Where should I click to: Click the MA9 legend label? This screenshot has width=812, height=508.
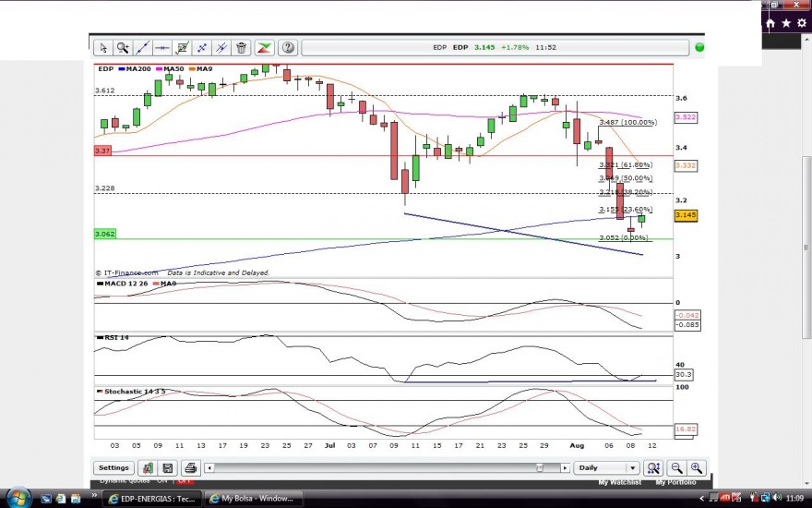[x=201, y=69]
